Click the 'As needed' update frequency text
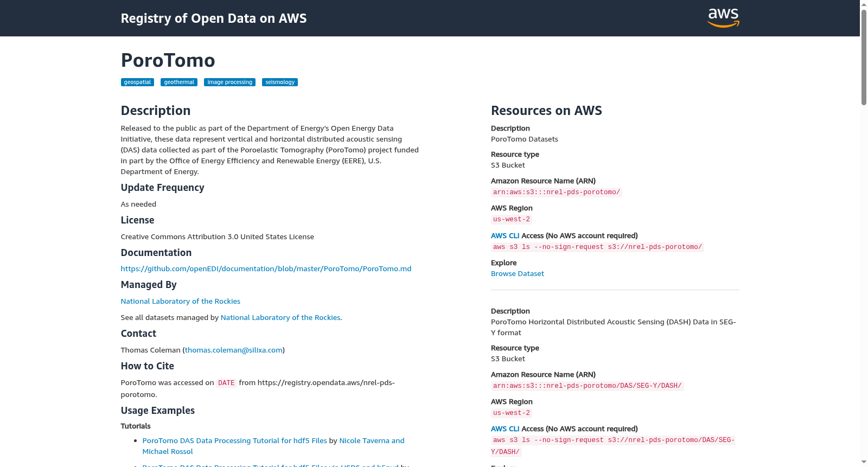 coord(138,204)
